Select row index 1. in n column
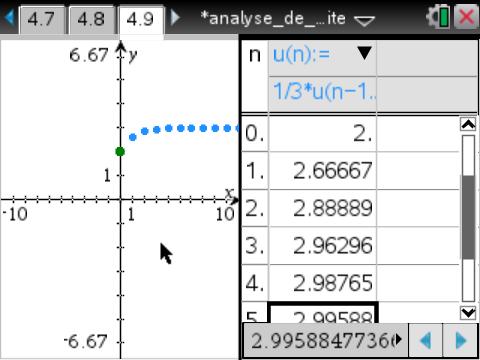Screen dimensions: 480x360 pos(255,171)
